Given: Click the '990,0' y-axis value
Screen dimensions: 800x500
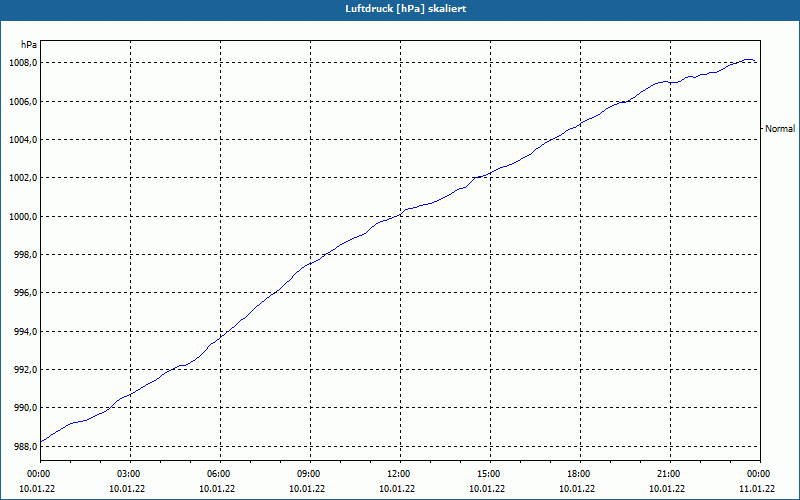Looking at the screenshot, I should coord(25,409).
